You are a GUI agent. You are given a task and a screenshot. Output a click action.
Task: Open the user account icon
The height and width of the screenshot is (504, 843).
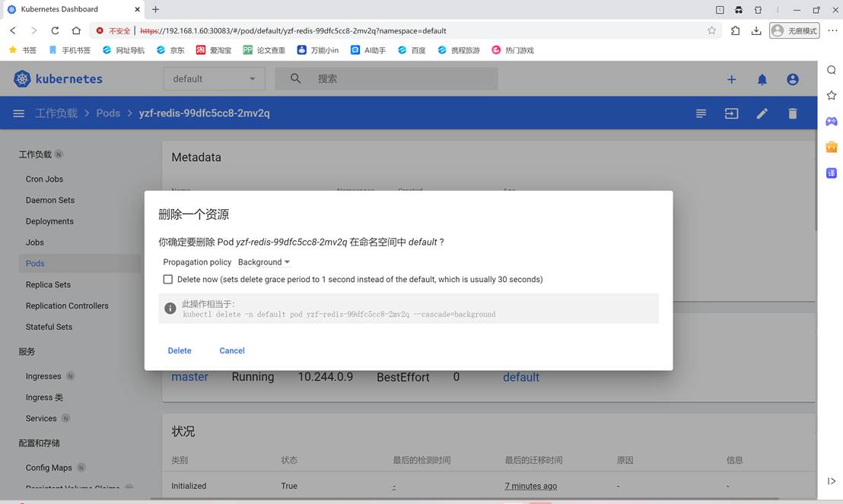(793, 80)
